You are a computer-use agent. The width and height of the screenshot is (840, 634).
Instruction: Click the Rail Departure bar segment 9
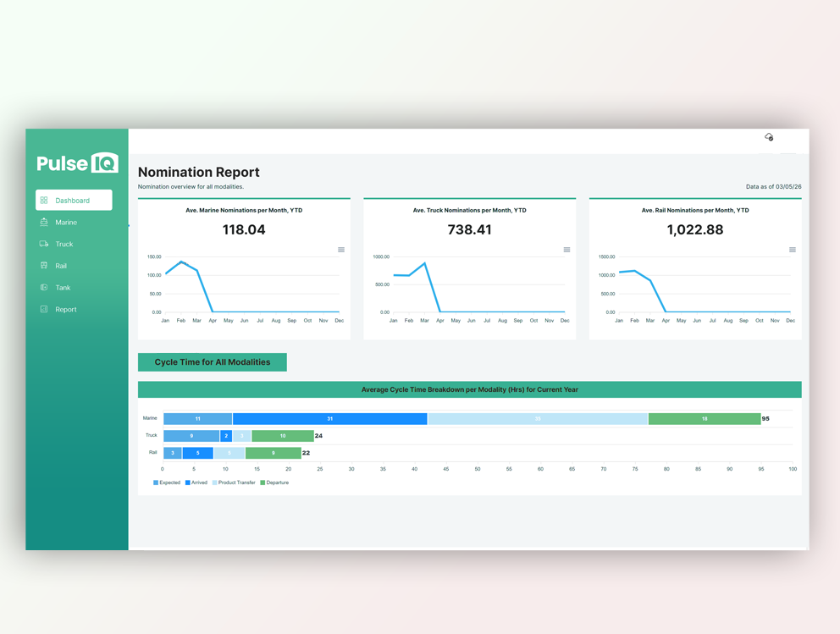(x=274, y=453)
